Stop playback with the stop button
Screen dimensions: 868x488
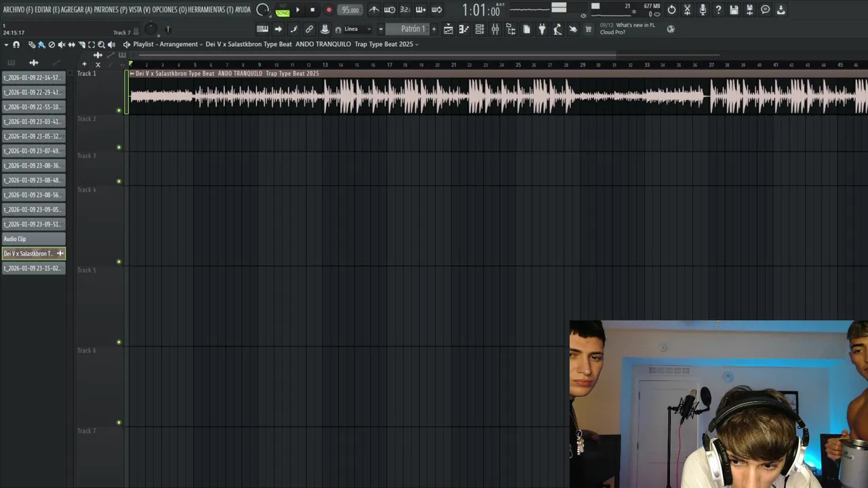tap(312, 9)
